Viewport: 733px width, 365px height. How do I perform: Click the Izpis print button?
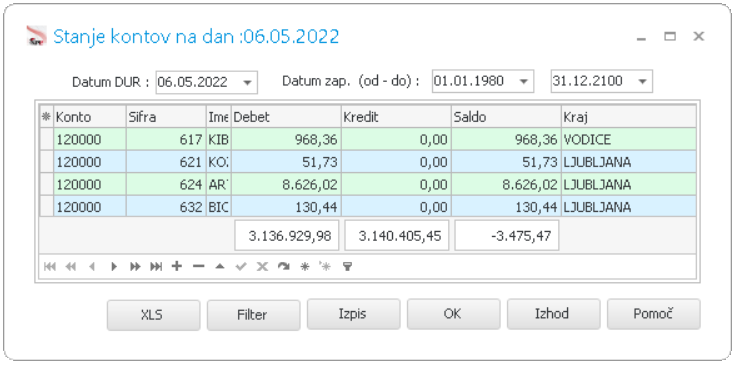[x=353, y=314]
